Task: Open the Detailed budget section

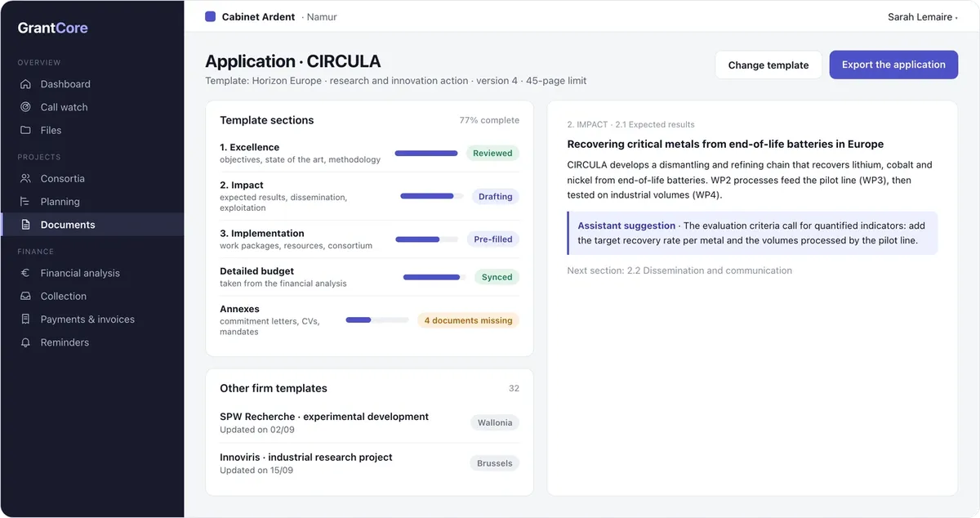Action: [369, 277]
